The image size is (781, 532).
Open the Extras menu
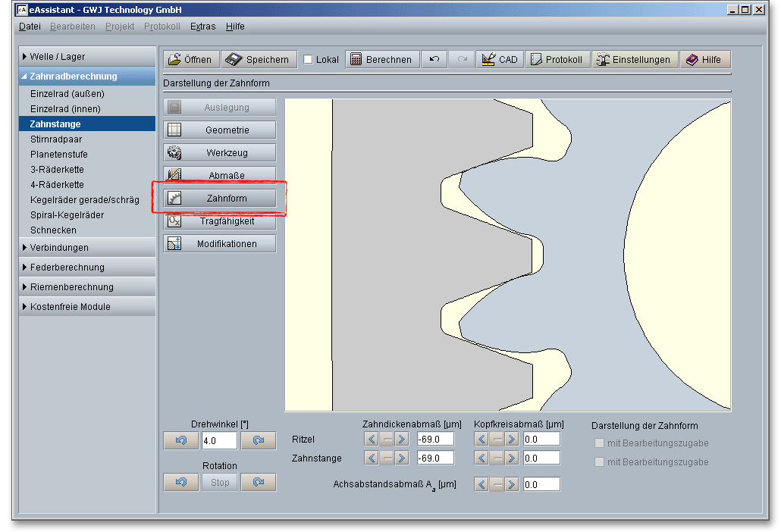pos(202,27)
